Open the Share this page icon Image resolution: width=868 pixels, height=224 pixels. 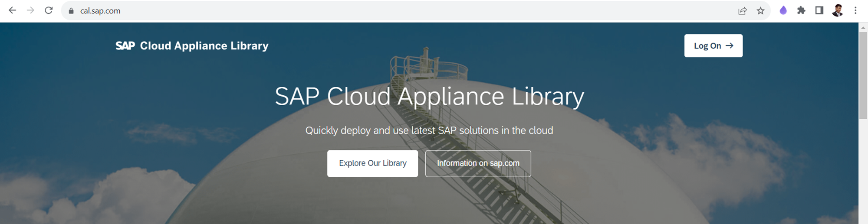tap(742, 11)
